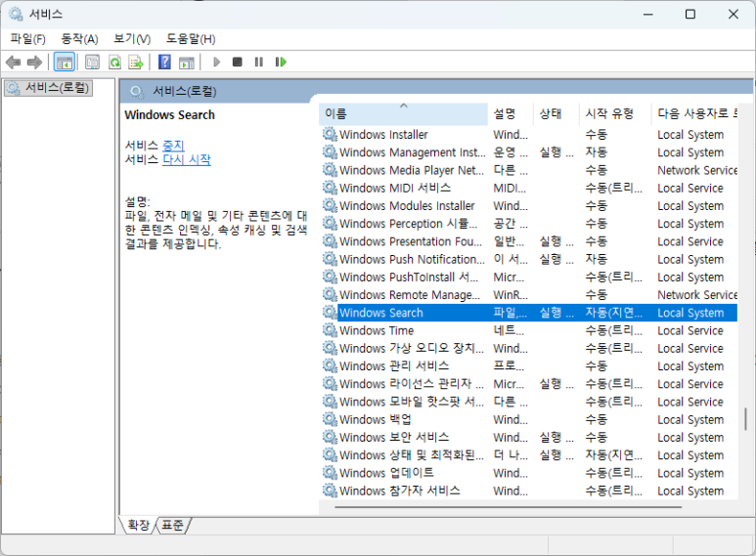Image resolution: width=756 pixels, height=556 pixels.
Task: Click the gear icon of Windows 업데이트 row
Action: 330,473
